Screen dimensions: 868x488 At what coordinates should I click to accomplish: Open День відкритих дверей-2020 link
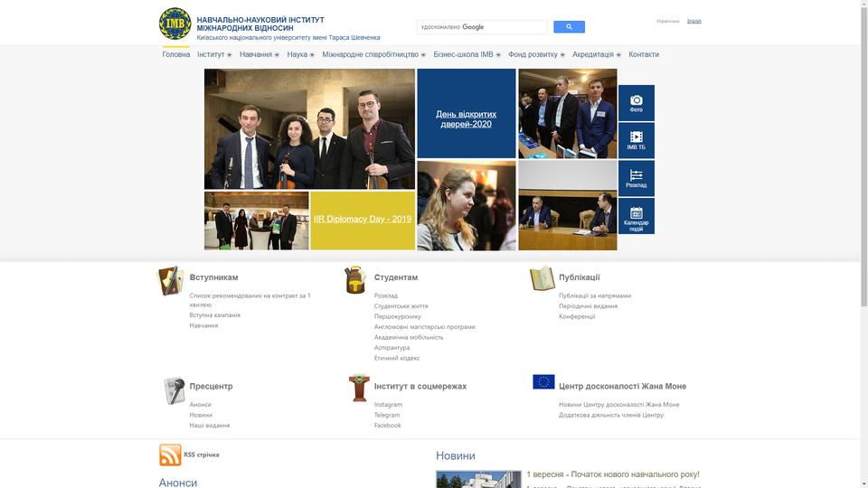[x=467, y=119]
